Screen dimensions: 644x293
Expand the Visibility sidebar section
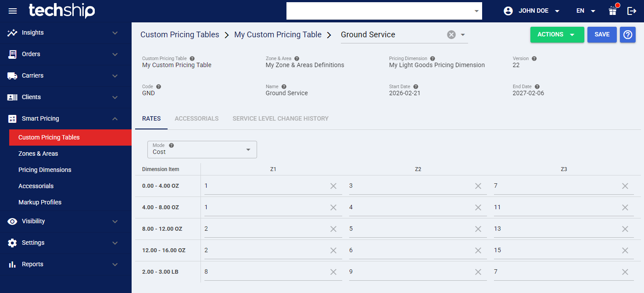pyautogui.click(x=66, y=221)
